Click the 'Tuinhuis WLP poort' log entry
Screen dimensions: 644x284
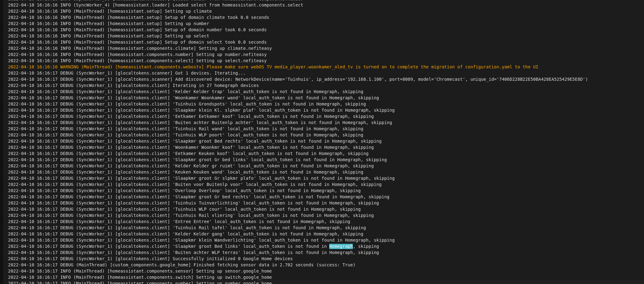pyautogui.click(x=186, y=135)
